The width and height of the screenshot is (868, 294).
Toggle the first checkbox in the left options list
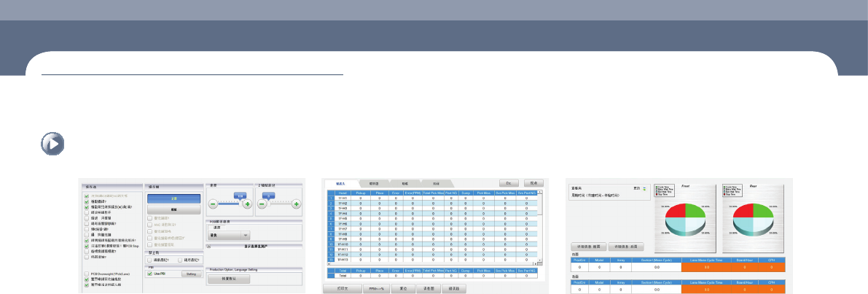86,196
